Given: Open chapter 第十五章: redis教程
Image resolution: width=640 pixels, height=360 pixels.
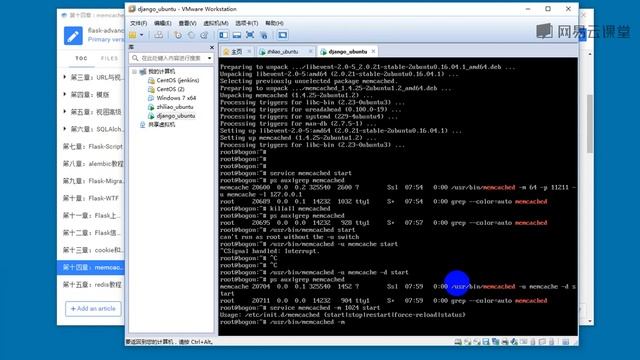Looking at the screenshot, I should coord(92,284).
